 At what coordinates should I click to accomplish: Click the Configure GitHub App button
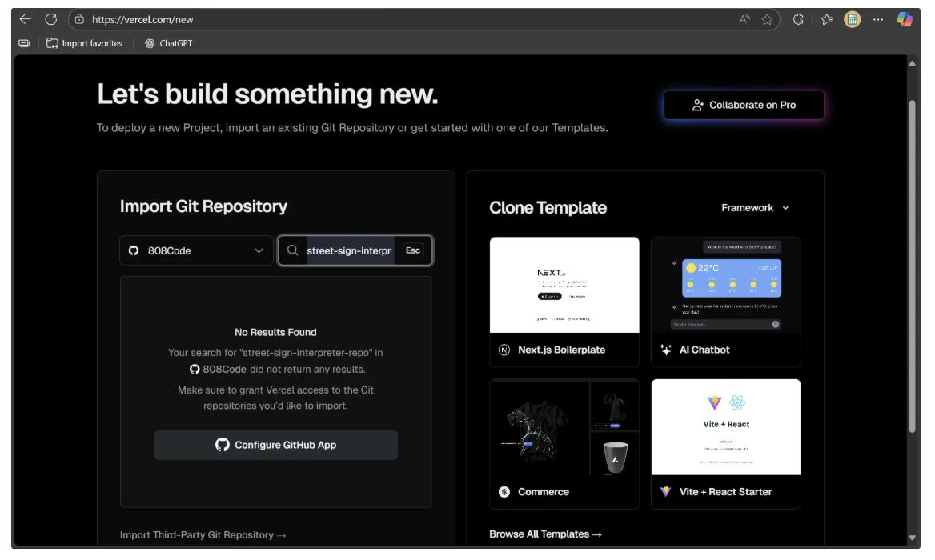coord(275,445)
